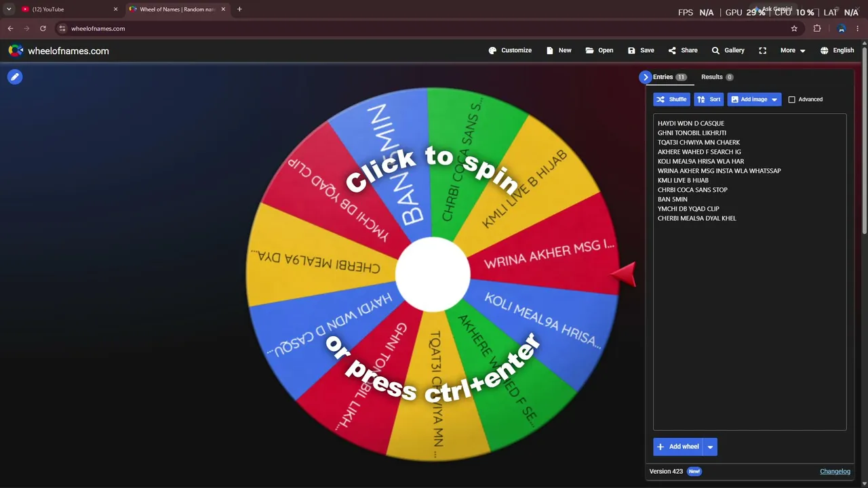Click Add image button
This screenshot has width=868, height=488.
click(748, 100)
